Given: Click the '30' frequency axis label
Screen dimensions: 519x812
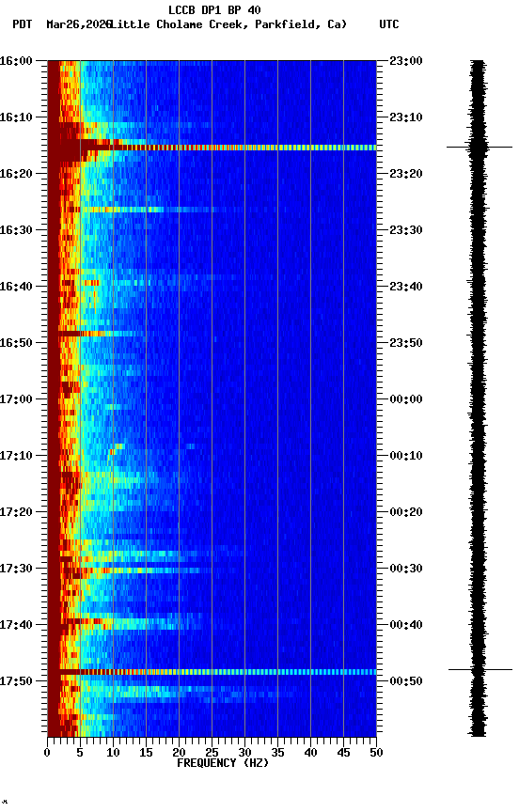Looking at the screenshot, I should (244, 753).
